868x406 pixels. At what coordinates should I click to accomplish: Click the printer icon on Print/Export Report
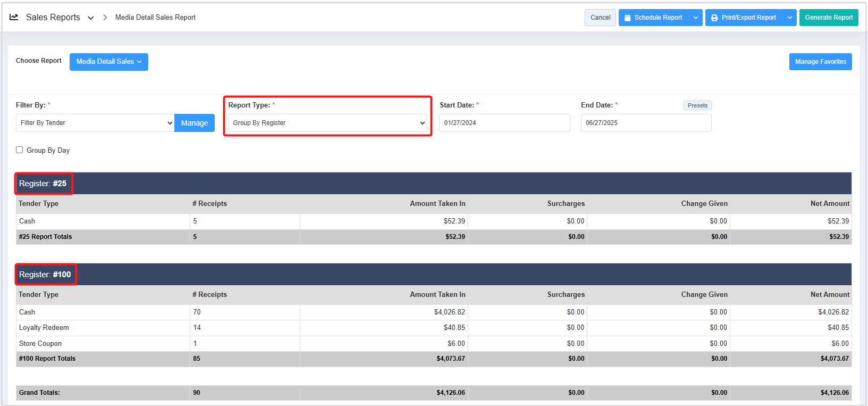click(x=714, y=18)
